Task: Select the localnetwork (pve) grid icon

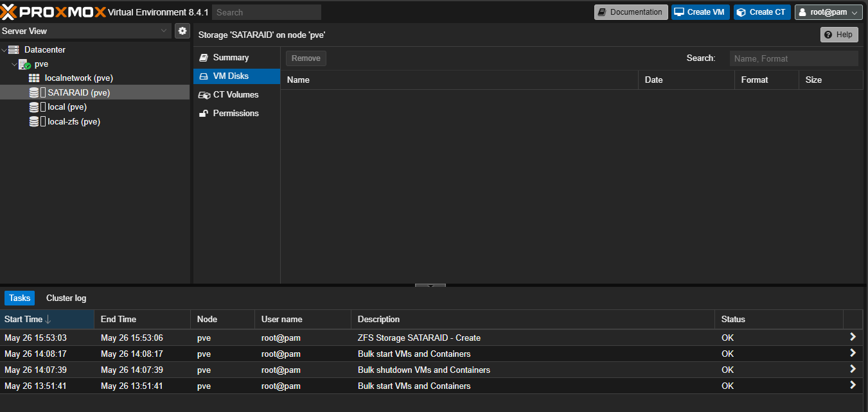Action: pyautogui.click(x=34, y=78)
